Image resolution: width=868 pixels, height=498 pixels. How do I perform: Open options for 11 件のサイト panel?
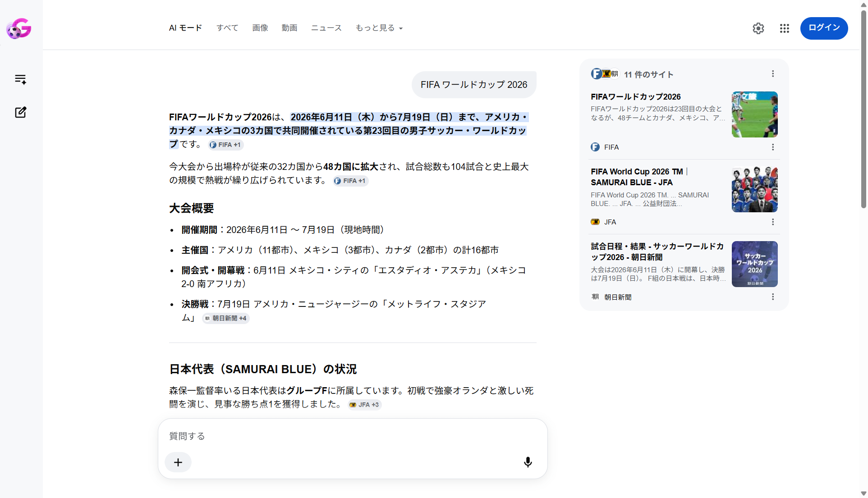click(773, 73)
